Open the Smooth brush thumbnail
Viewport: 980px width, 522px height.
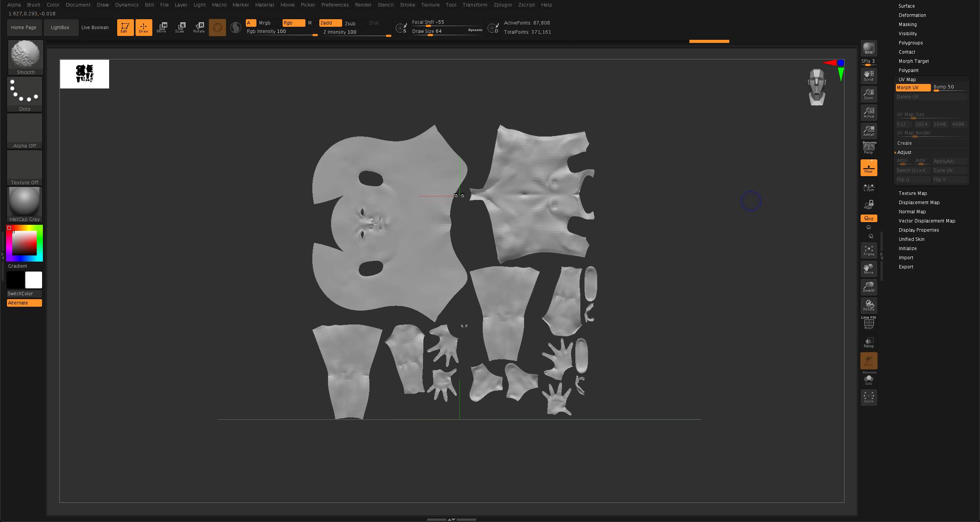(25, 57)
